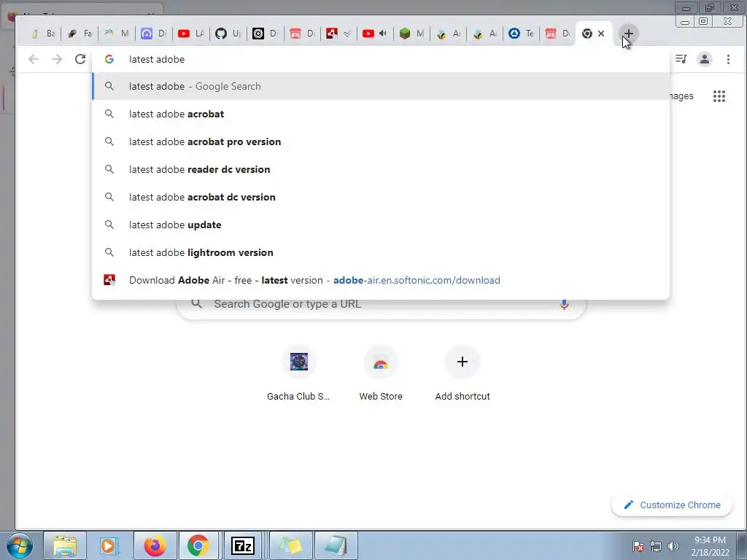Open the media control icon in toolbar

pyautogui.click(x=681, y=59)
